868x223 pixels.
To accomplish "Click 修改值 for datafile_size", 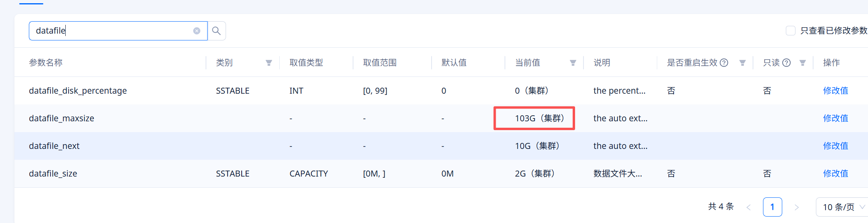I will click(x=836, y=173).
